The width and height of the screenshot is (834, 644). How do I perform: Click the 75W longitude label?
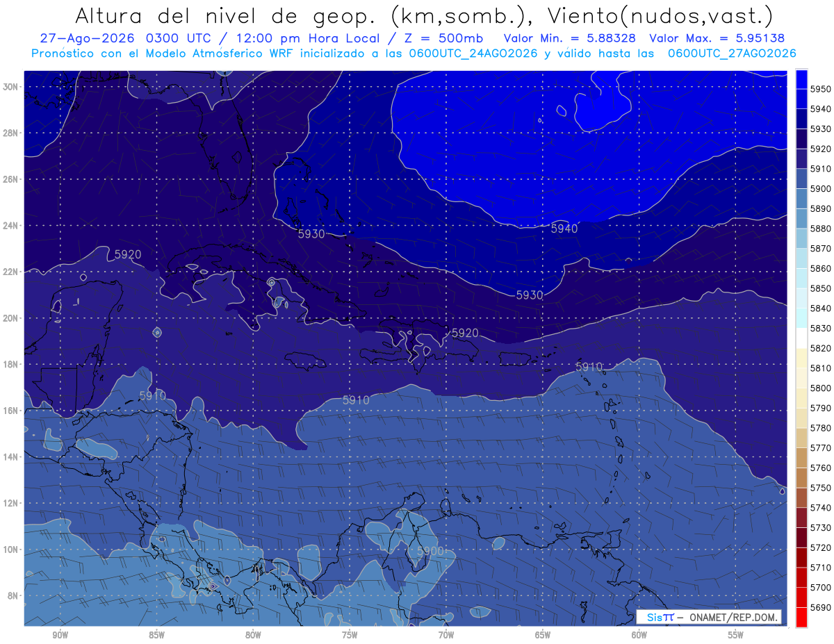(x=350, y=635)
